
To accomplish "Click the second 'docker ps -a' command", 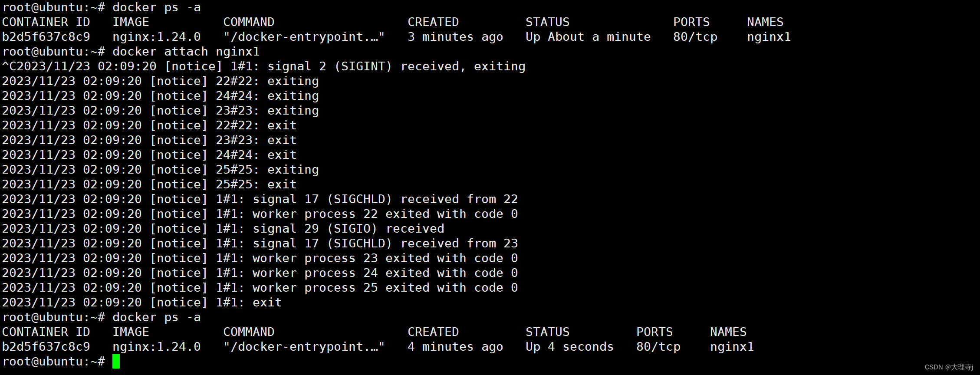I will click(x=157, y=317).
